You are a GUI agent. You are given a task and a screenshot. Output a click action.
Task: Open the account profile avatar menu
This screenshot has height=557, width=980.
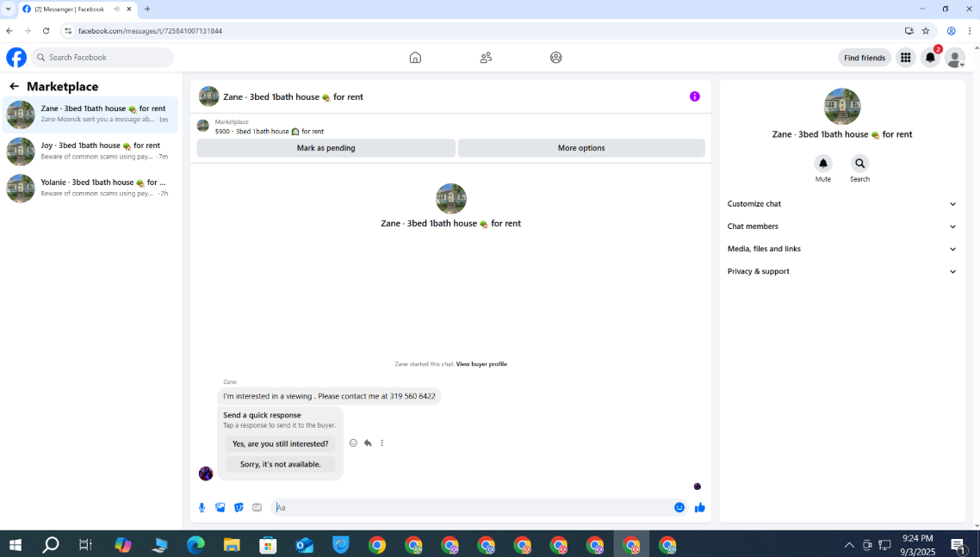point(954,58)
